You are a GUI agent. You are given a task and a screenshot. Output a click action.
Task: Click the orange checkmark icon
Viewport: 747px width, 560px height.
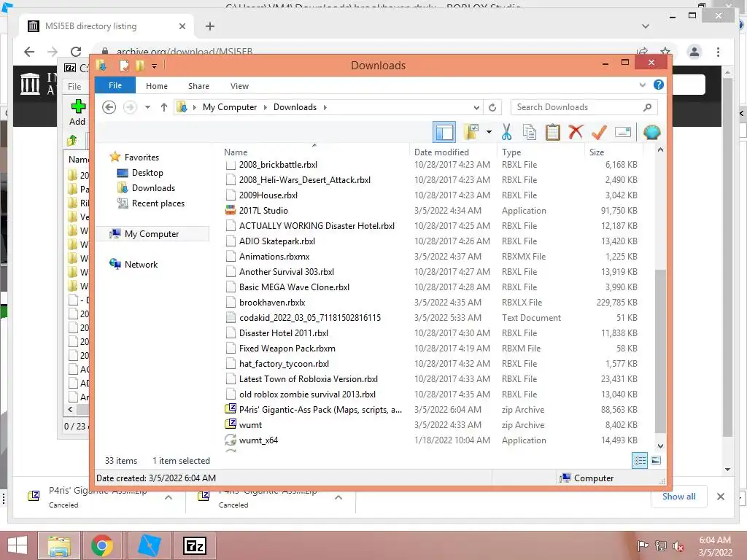(x=599, y=132)
